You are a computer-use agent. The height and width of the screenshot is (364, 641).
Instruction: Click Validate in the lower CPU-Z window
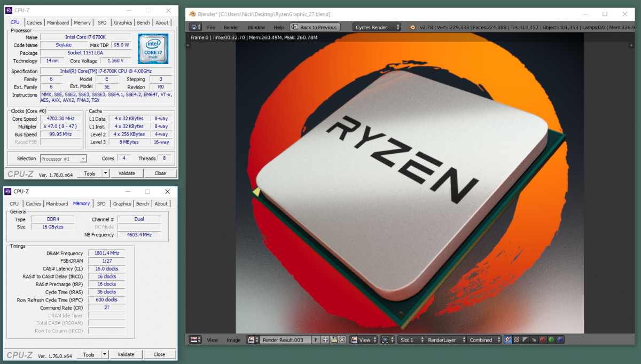coord(126,354)
